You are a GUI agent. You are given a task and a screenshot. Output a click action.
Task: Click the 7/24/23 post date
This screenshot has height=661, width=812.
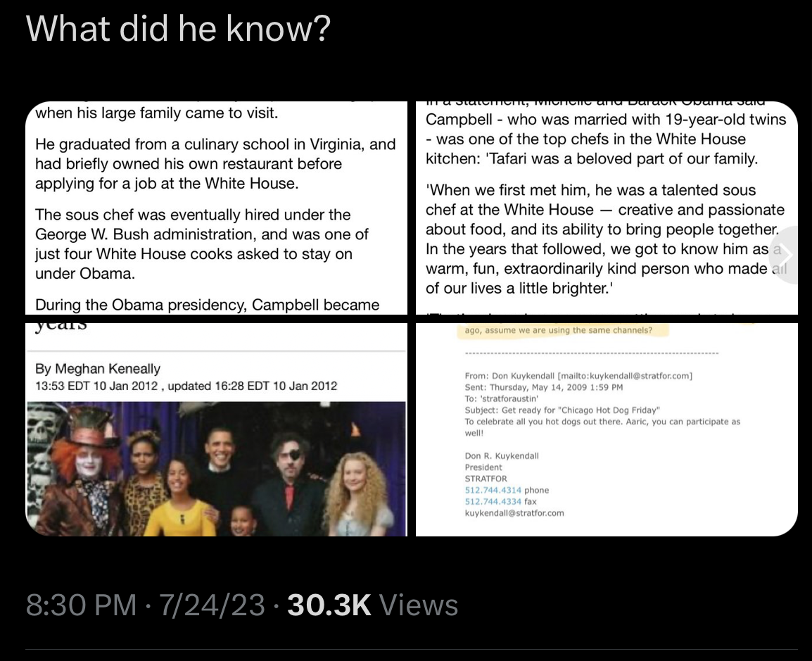pos(212,605)
